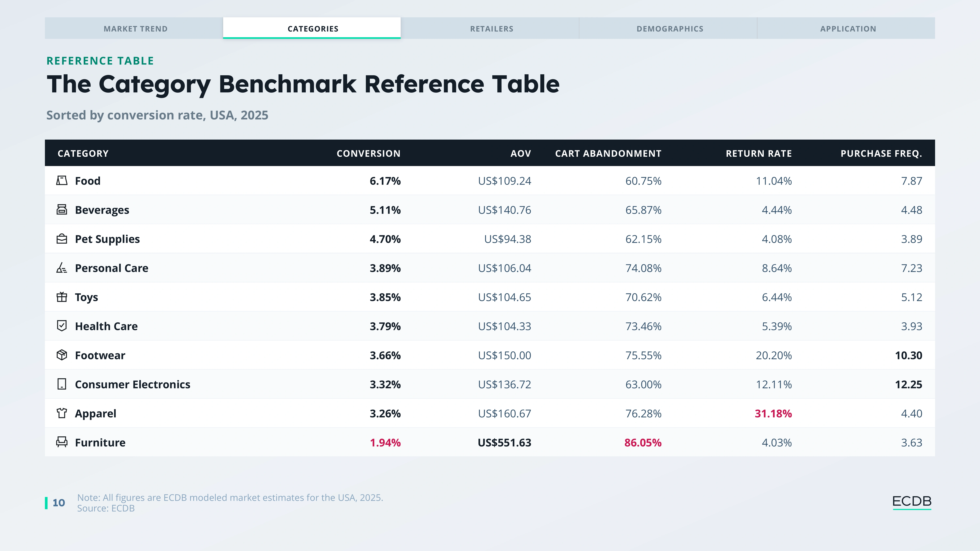Image resolution: width=980 pixels, height=551 pixels.
Task: Click Pet Supplies AOV US$94.38
Action: coord(507,239)
